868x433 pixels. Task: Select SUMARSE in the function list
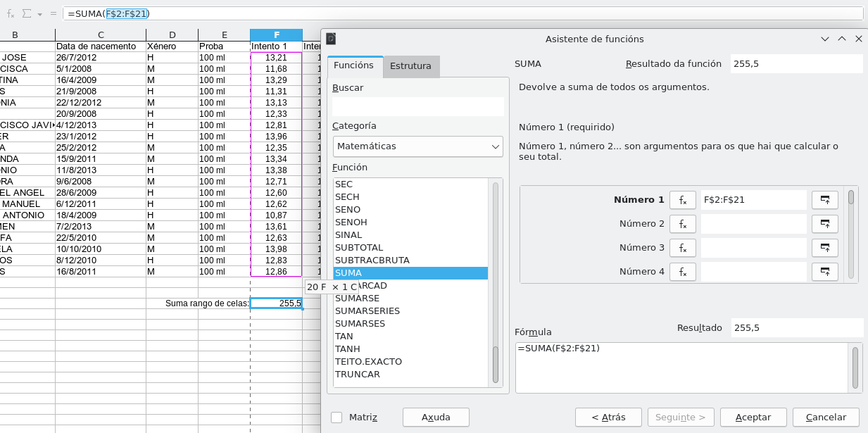[410, 299]
